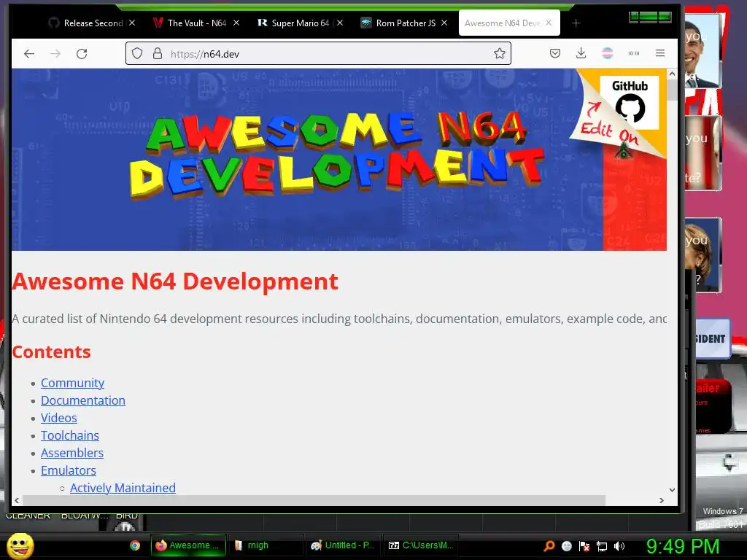This screenshot has height=560, width=747.
Task: Switch to The Vault - N64 tab
Action: tap(196, 23)
